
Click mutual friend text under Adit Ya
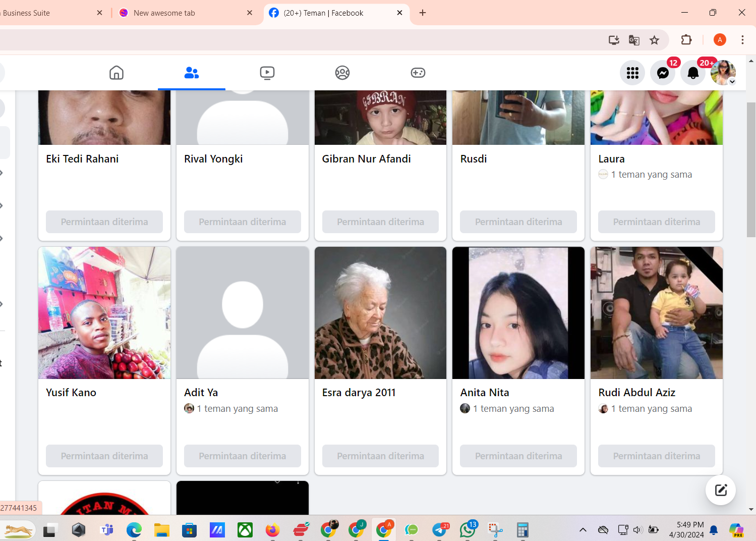[238, 409]
